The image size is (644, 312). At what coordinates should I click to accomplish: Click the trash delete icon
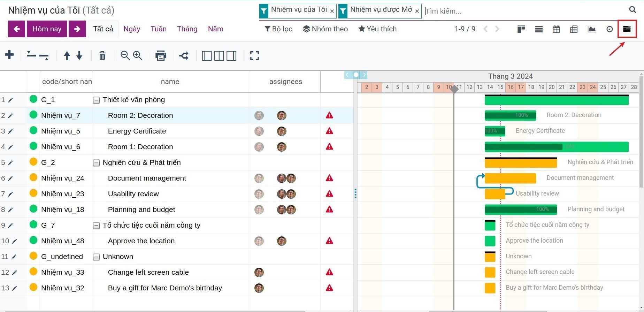(102, 55)
